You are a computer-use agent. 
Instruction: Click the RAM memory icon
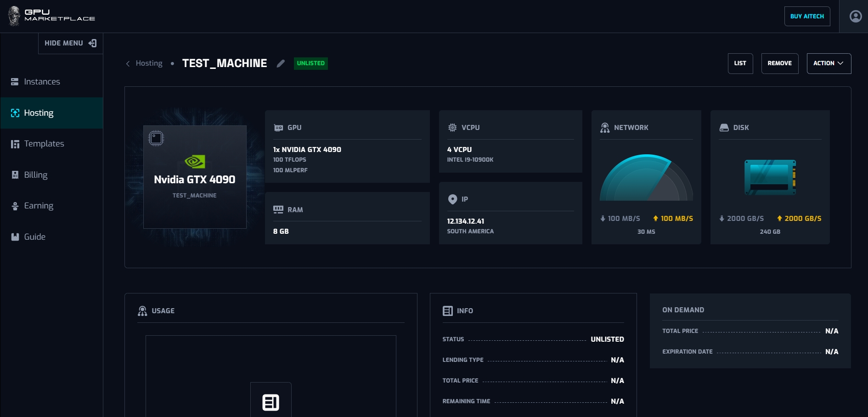click(x=278, y=209)
